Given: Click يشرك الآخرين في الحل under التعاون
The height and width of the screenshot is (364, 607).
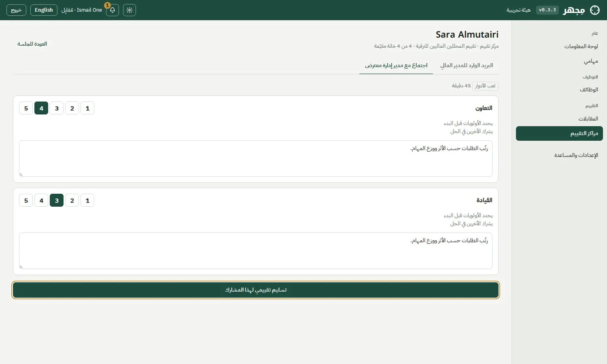Looking at the screenshot, I should (x=471, y=131).
